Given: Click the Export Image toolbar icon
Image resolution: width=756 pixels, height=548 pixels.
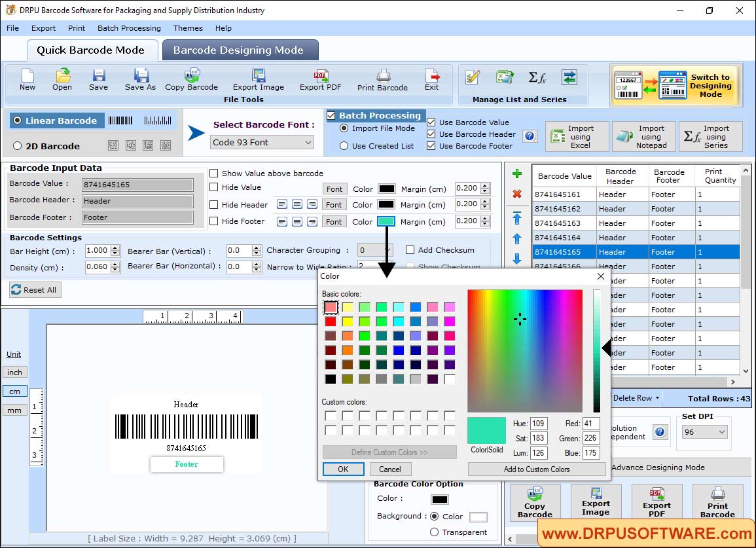Looking at the screenshot, I should pyautogui.click(x=259, y=76).
